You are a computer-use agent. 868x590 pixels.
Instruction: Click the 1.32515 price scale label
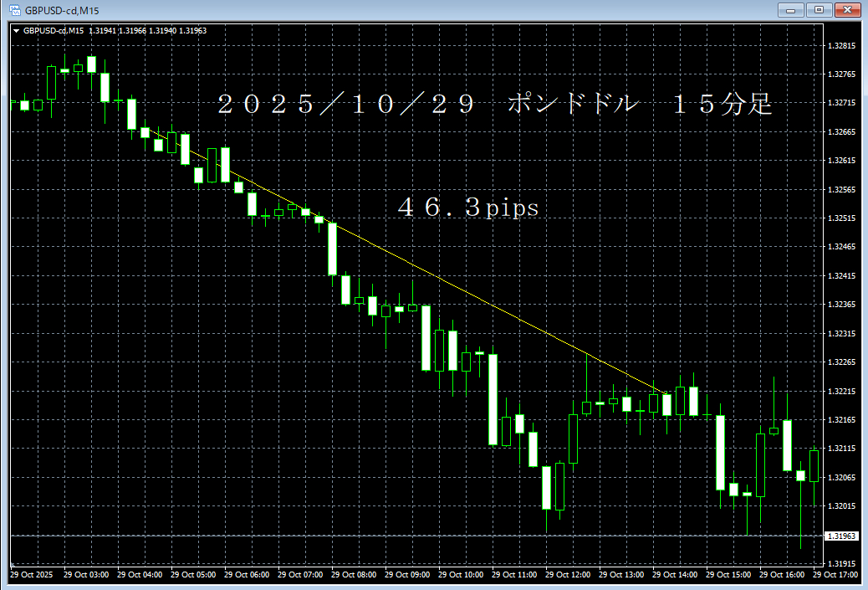[841, 218]
